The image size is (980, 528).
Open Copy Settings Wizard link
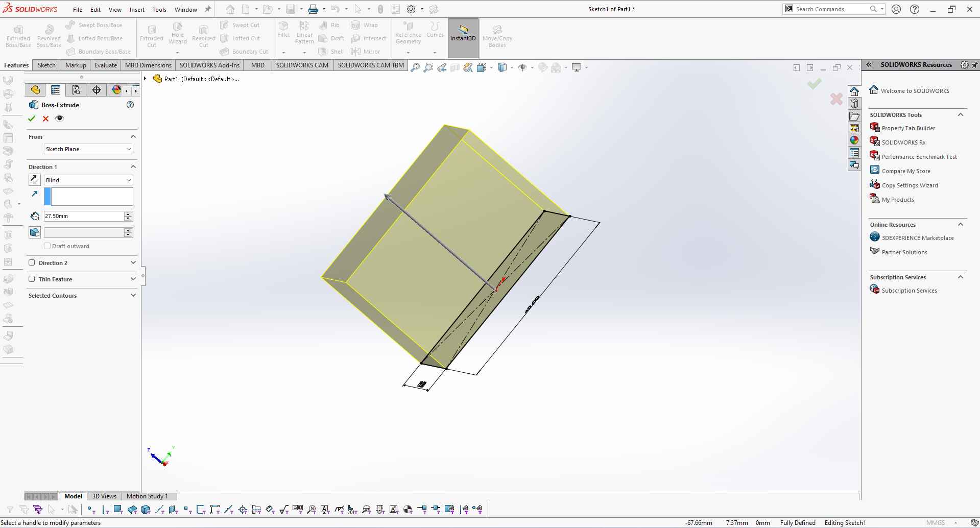tap(910, 185)
